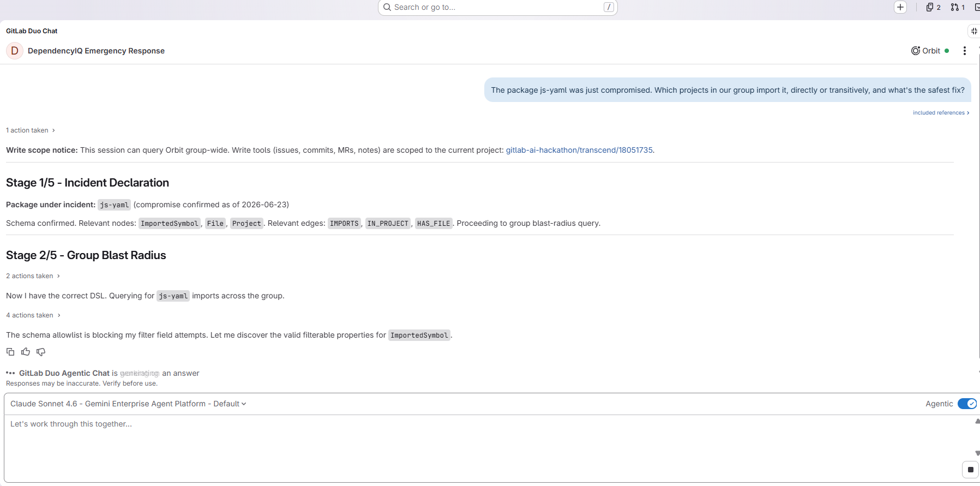
Task: Click the DependencyIQ agent avatar
Action: tap(15, 51)
